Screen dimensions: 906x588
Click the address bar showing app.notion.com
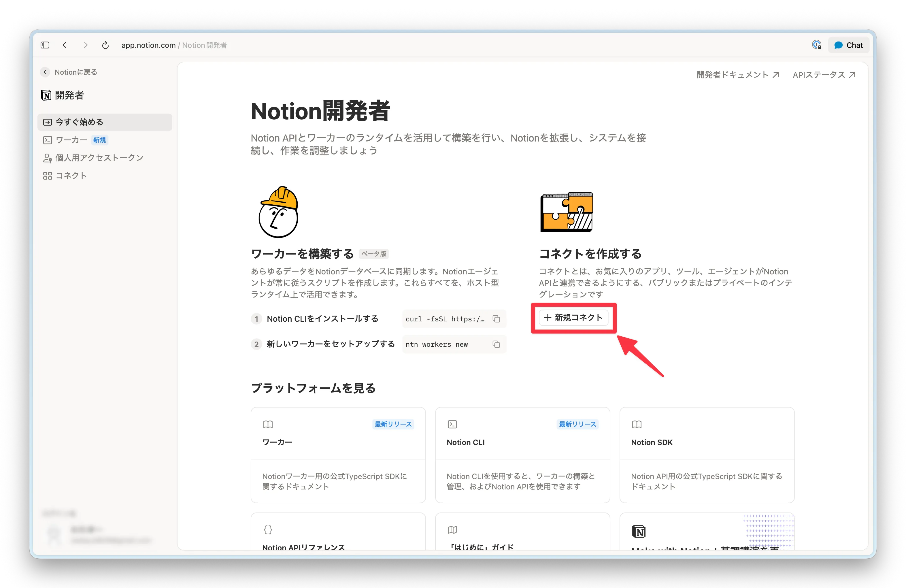coord(174,45)
